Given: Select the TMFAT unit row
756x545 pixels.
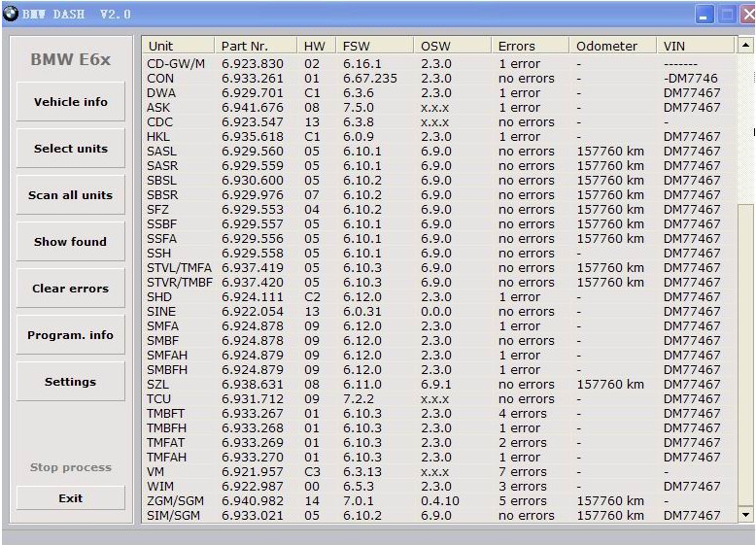Looking at the screenshot, I should point(439,442).
